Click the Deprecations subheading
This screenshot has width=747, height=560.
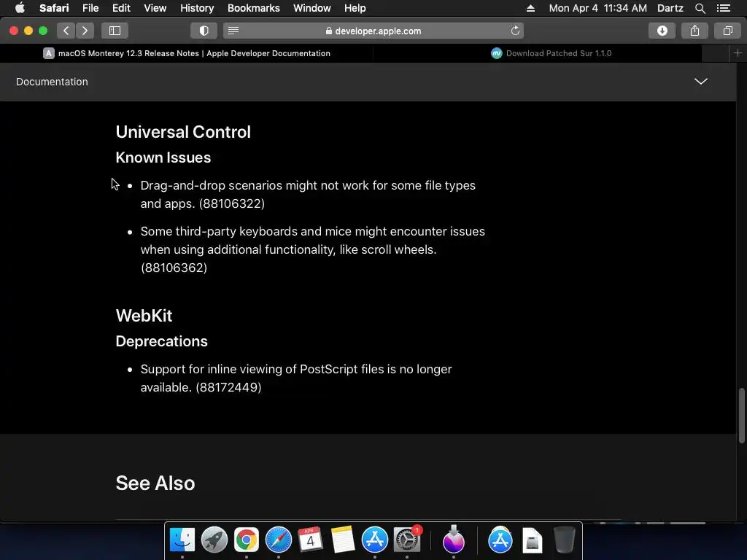pyautogui.click(x=161, y=341)
